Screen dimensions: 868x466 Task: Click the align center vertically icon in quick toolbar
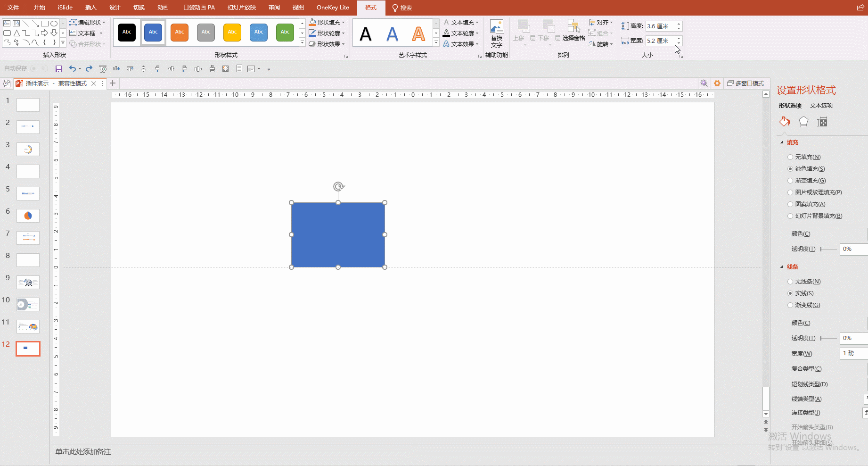171,69
